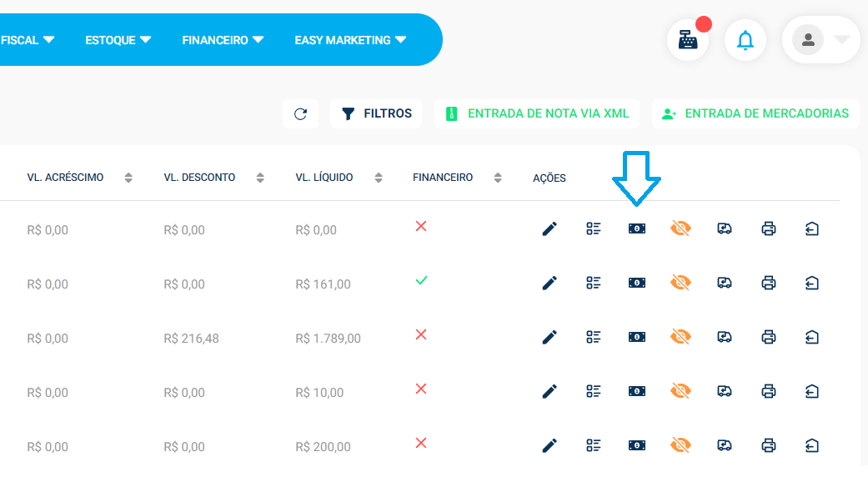Image resolution: width=868 pixels, height=477 pixels.
Task: Click the truck icon for R$ 200,00 row
Action: (x=725, y=445)
